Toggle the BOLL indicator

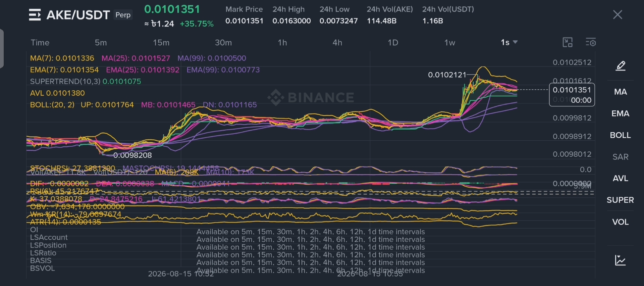(x=621, y=135)
